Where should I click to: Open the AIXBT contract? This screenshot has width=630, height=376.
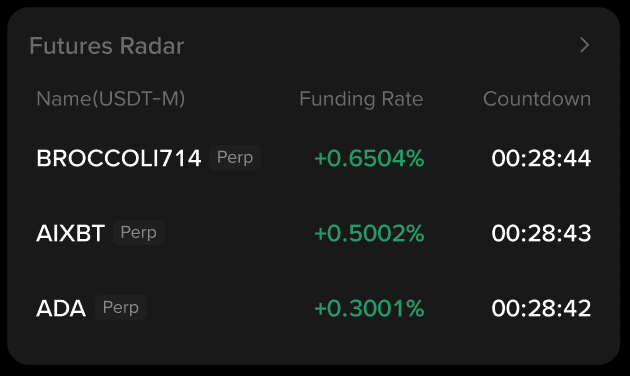coord(71,233)
